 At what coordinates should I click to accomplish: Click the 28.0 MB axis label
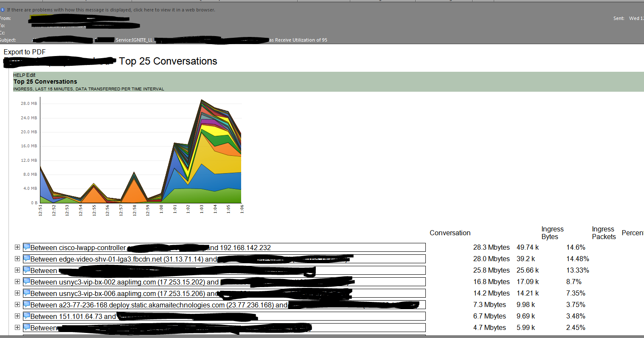(x=29, y=104)
